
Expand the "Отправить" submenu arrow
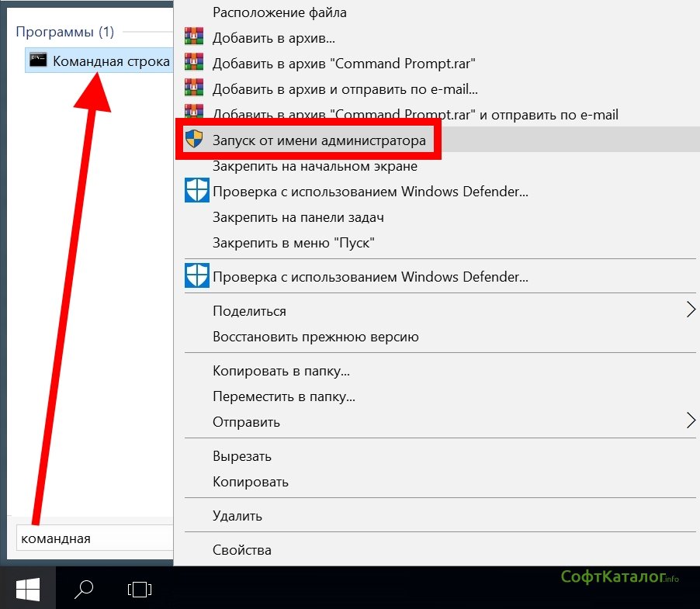pos(690,421)
